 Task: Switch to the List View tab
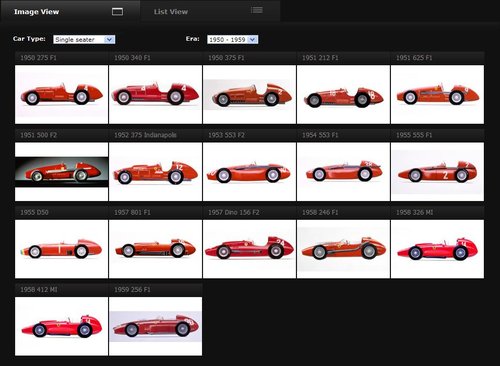210,11
